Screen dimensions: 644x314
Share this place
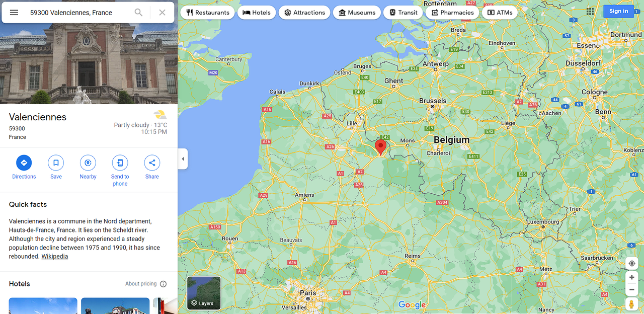click(x=152, y=167)
